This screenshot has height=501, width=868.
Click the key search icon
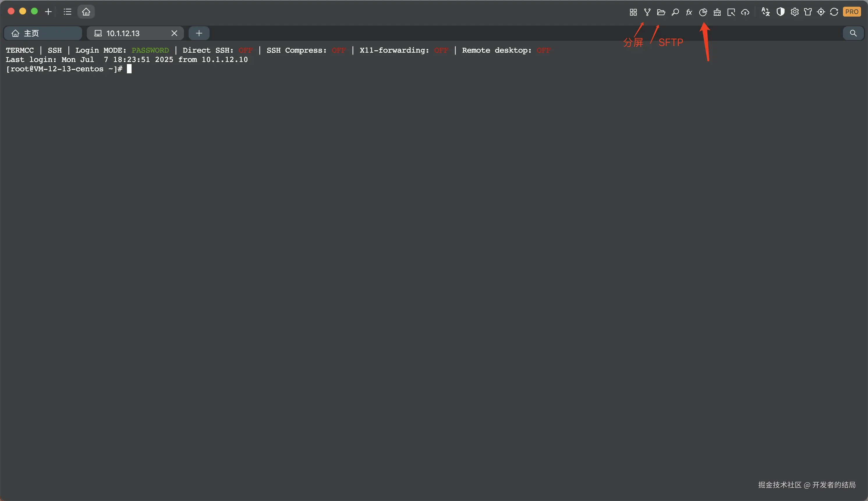pos(675,13)
